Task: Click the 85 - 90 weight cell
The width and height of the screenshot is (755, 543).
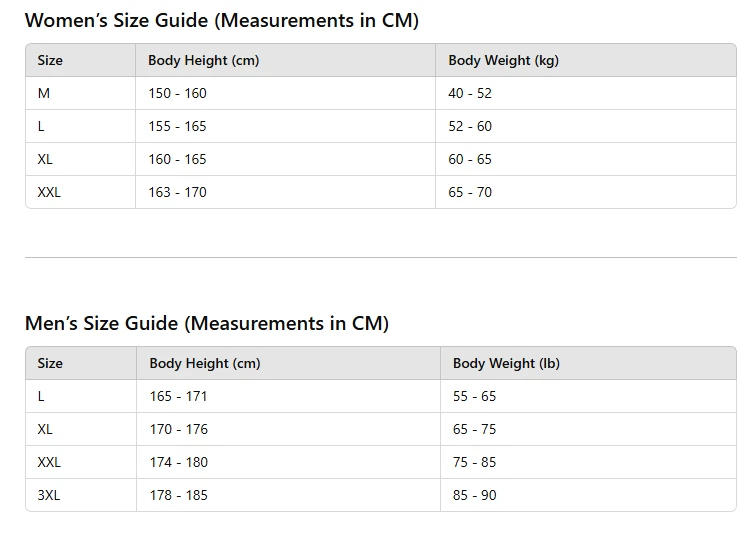Action: [474, 495]
